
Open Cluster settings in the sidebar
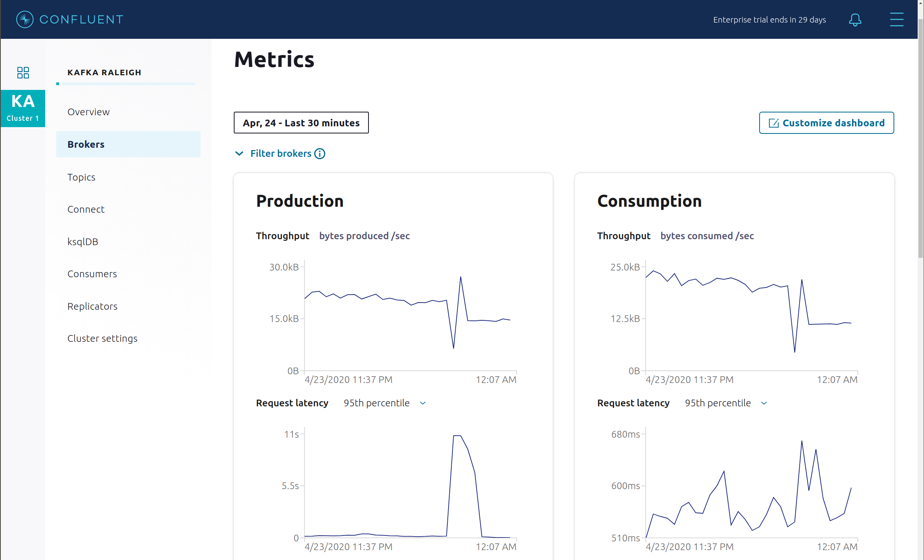(102, 339)
